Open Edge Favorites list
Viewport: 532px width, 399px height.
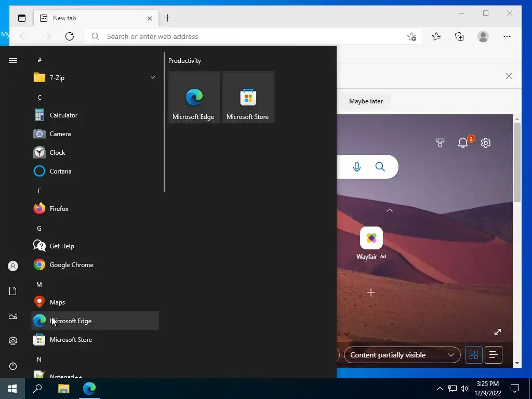[436, 36]
